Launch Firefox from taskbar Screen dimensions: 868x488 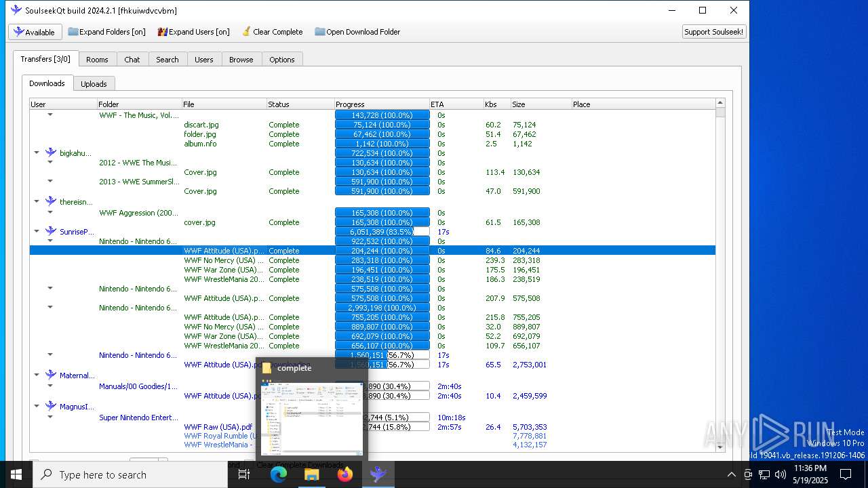(345, 474)
